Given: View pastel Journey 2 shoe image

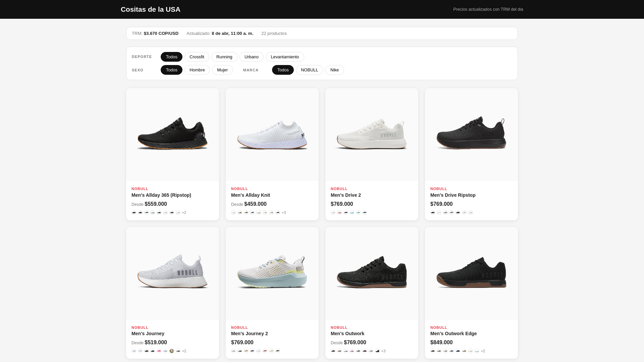Looking at the screenshot, I should tap(272, 273).
